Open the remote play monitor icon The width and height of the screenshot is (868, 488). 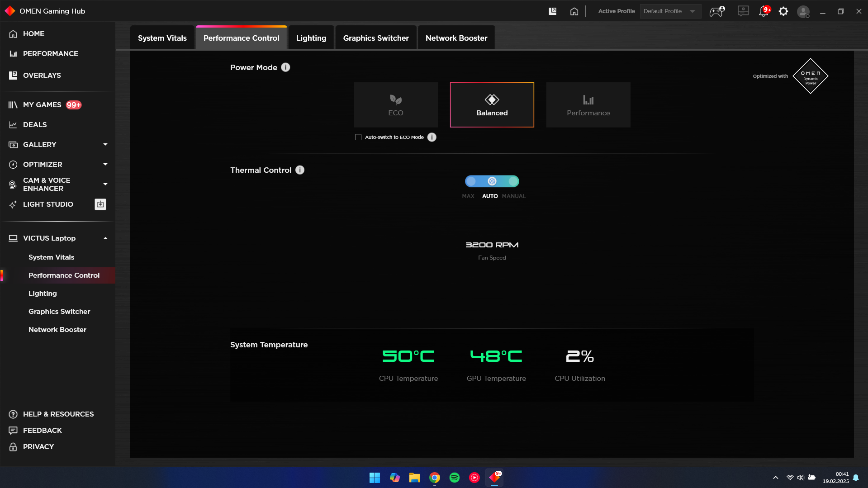click(x=743, y=11)
